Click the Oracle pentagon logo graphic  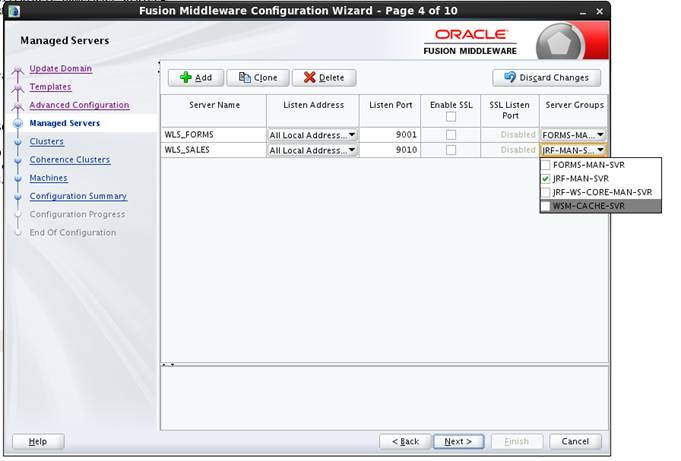point(559,43)
